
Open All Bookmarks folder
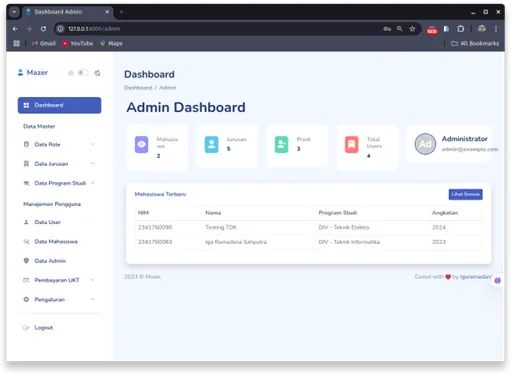tap(475, 43)
